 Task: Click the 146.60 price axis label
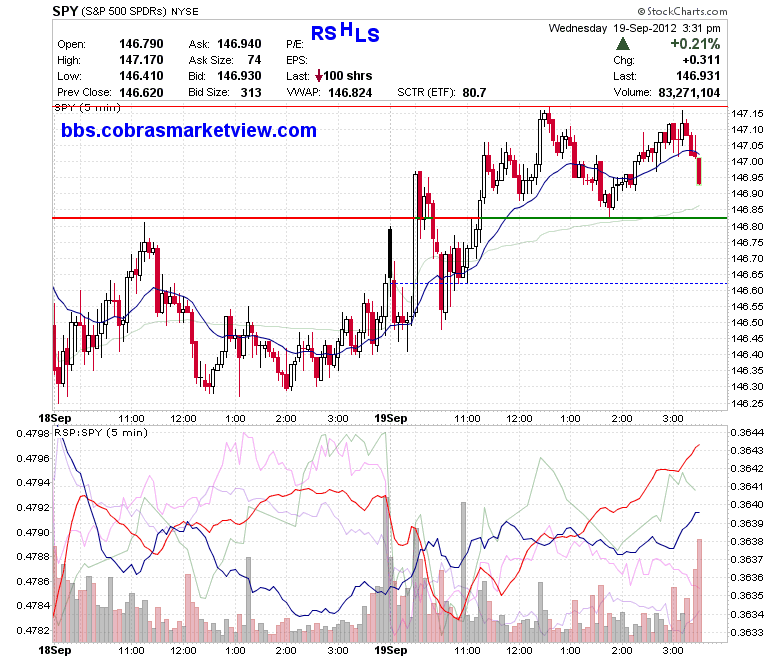pyautogui.click(x=747, y=290)
